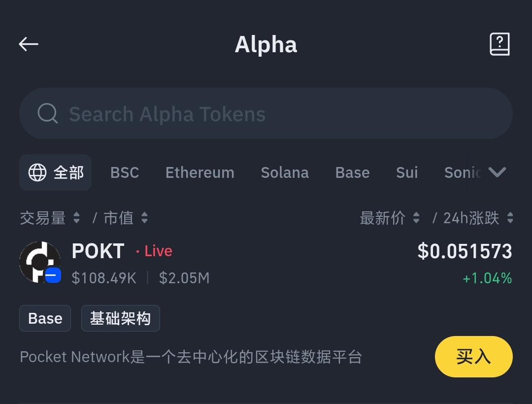Expand the chain list chevron
The width and height of the screenshot is (532, 404).
coord(497,172)
